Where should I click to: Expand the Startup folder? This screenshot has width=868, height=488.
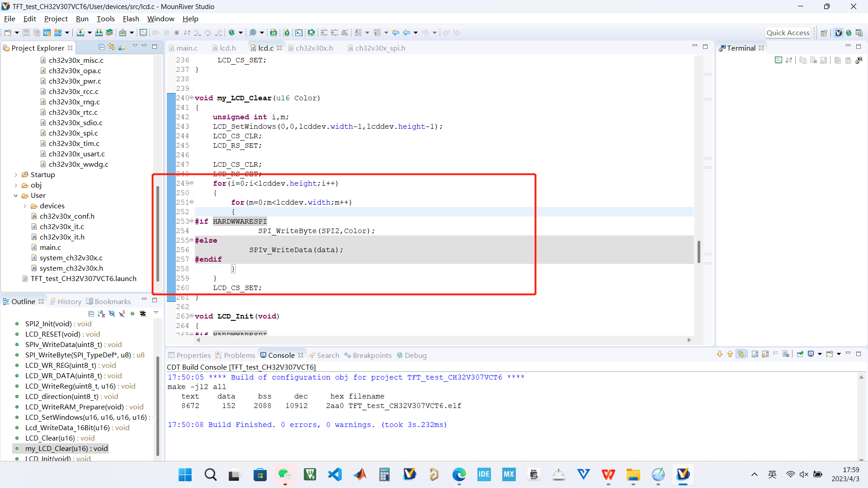[16, 175]
